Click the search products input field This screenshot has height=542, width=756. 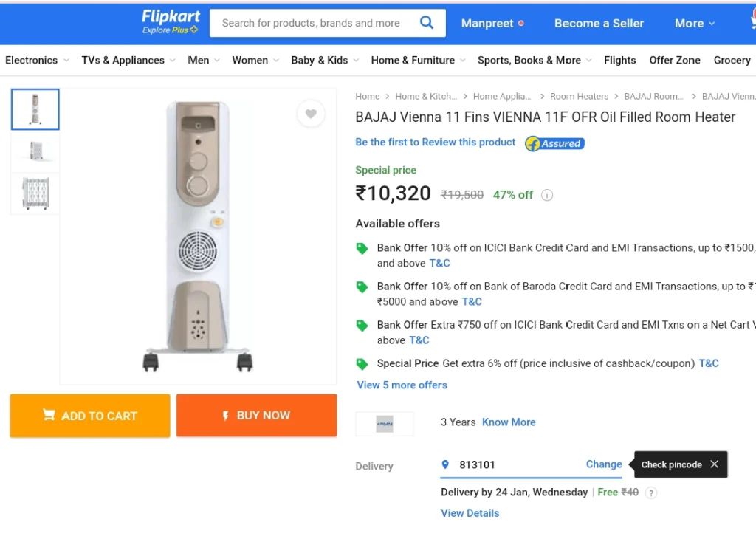click(313, 23)
